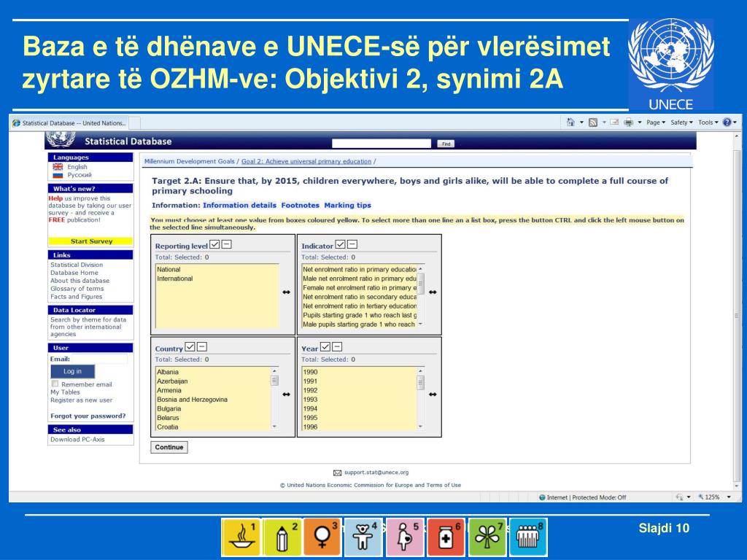This screenshot has height=560, width=747.
Task: Click the Russian flag icon
Action: pyautogui.click(x=58, y=175)
